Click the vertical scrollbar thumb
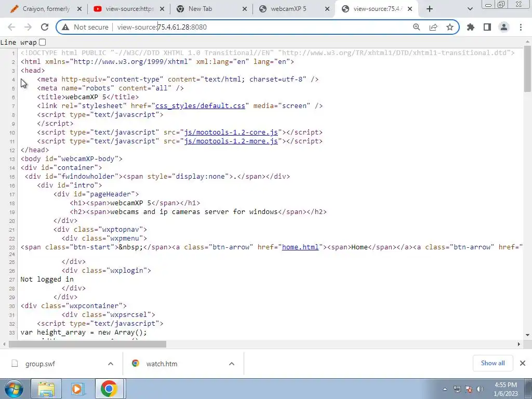The image size is (532, 399). click(527, 69)
